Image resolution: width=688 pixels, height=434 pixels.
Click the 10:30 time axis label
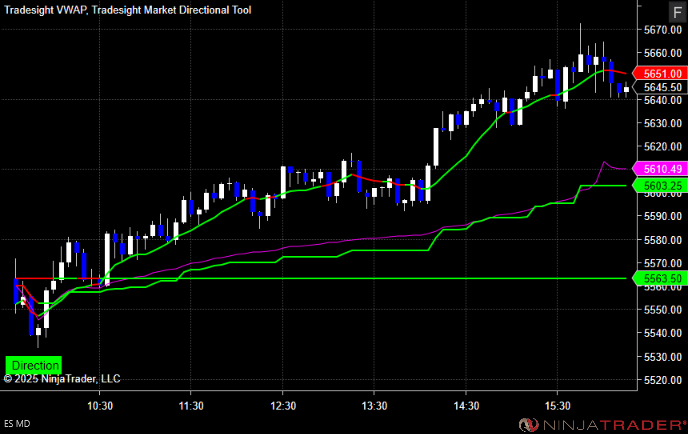pos(100,406)
